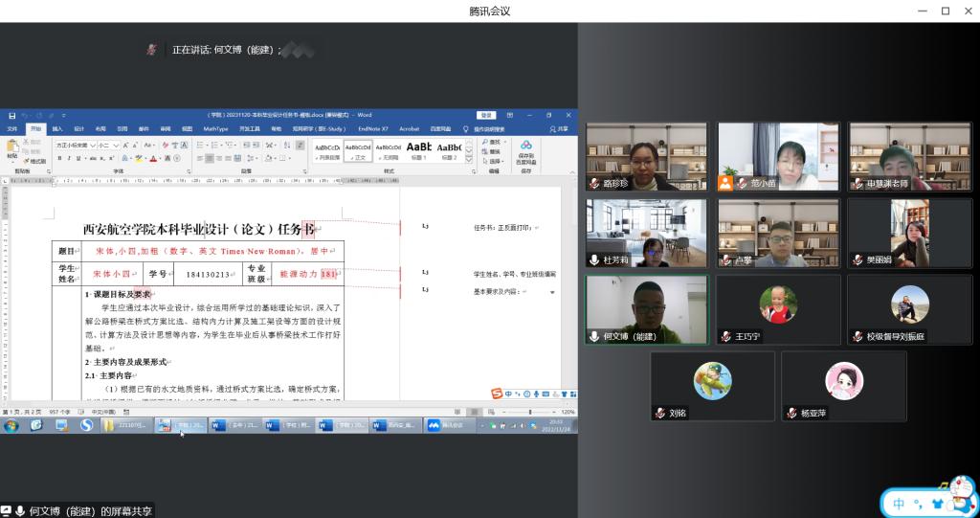Switch to the MathType ribbon tab
Viewport: 980px width, 518px height.
[215, 128]
